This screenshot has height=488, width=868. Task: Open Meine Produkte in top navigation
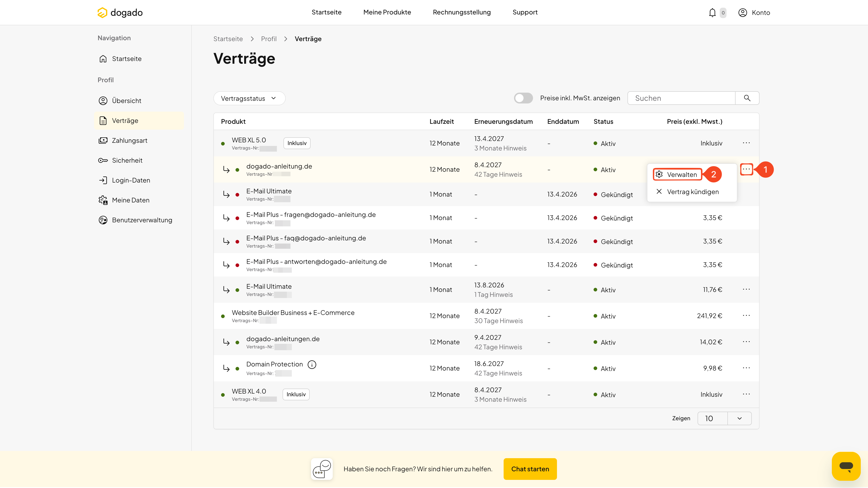click(x=387, y=12)
